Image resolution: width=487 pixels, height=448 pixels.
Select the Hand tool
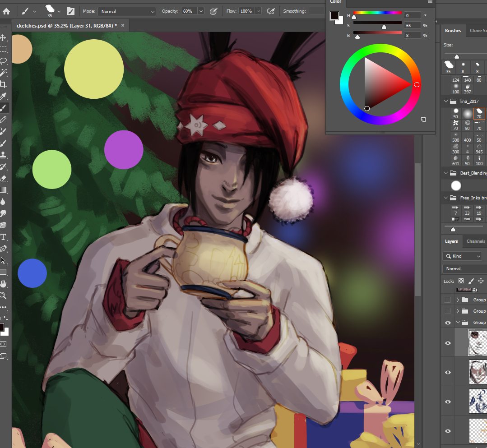(3, 284)
